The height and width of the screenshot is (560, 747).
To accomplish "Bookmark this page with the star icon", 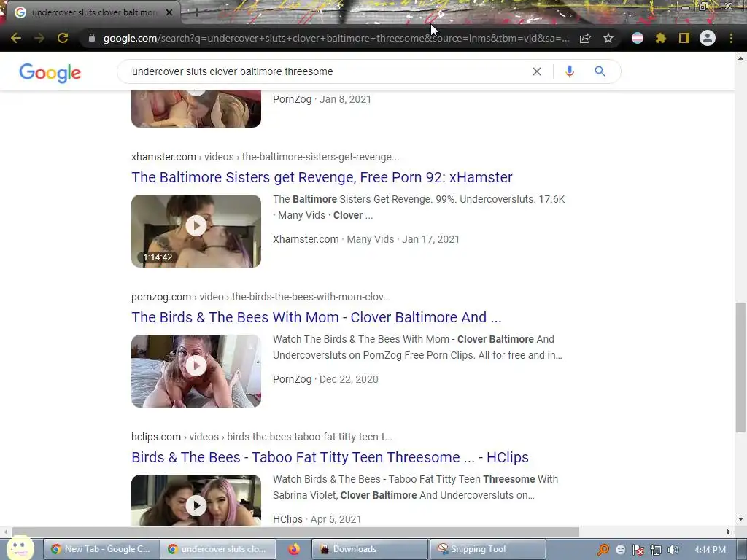I will click(x=608, y=38).
